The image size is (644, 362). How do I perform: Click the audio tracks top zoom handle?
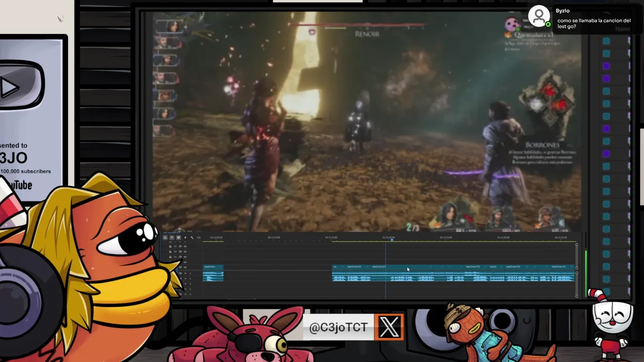[x=577, y=273]
